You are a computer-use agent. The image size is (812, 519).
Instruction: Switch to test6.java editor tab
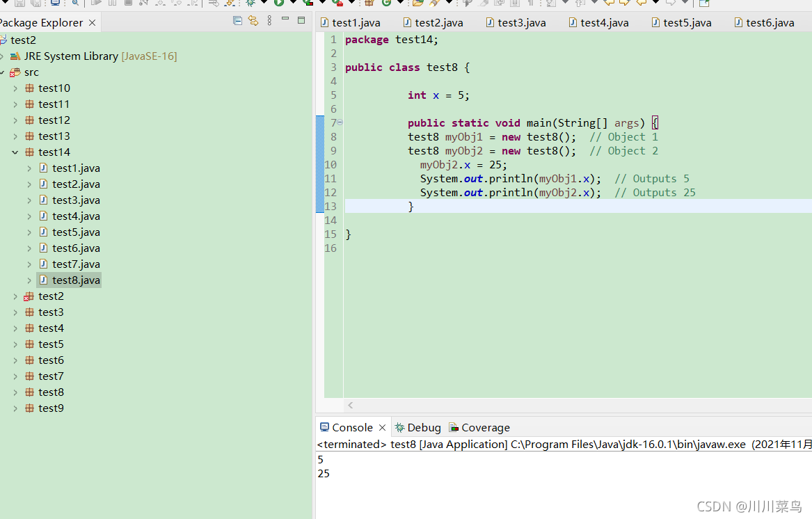[765, 23]
